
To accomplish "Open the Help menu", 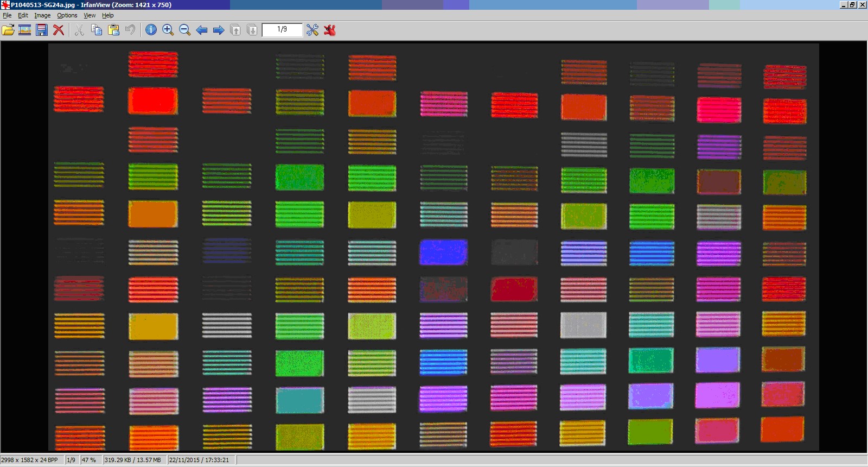I will click(x=108, y=15).
